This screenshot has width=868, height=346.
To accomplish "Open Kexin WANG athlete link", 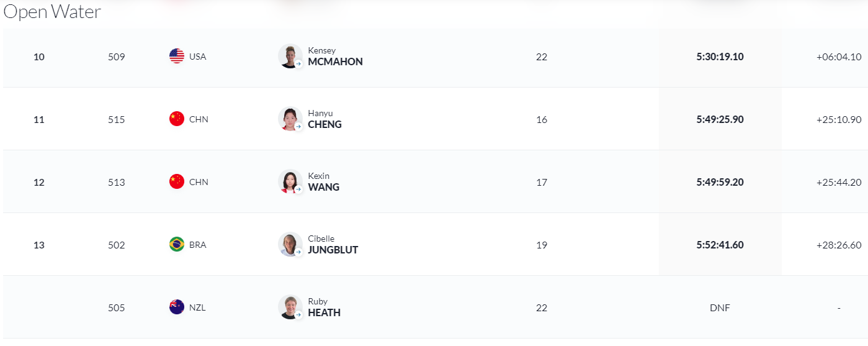I will pyautogui.click(x=323, y=182).
